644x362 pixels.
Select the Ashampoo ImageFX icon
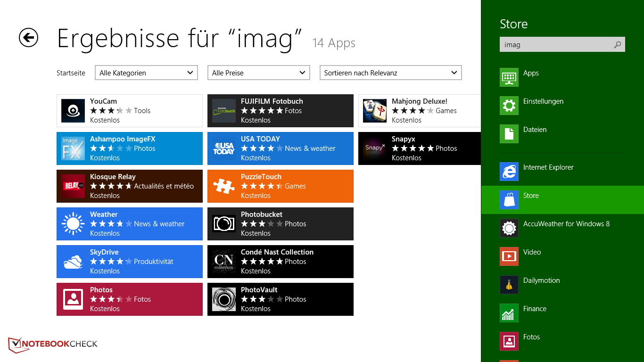pos(73,148)
